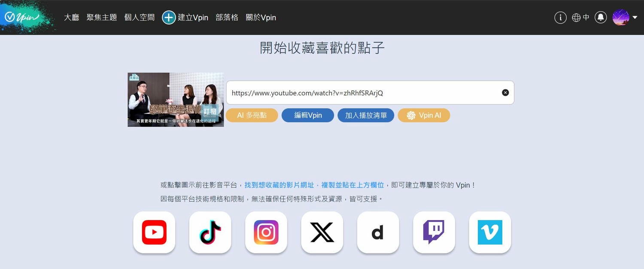Open the 大廳 lobby page
644x269 pixels.
[71, 18]
